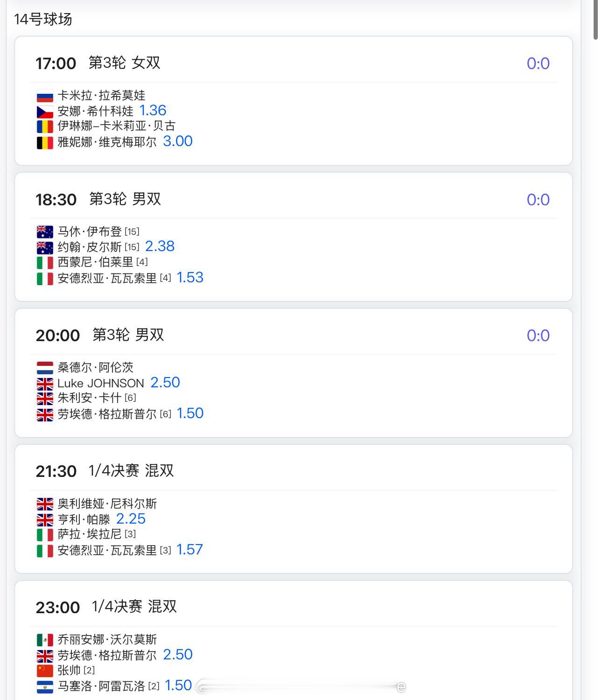Click Belgian flag beside 雅妮娜·维克梅耶尔

[45, 143]
